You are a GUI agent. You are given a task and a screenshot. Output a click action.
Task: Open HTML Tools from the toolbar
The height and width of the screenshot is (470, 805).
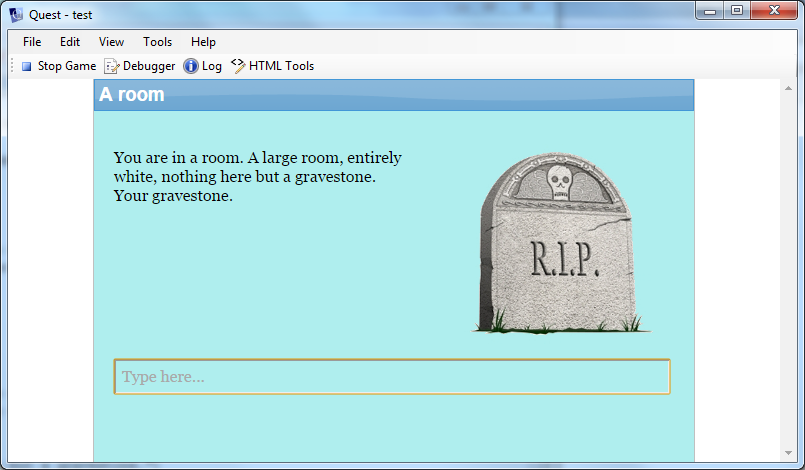point(272,66)
